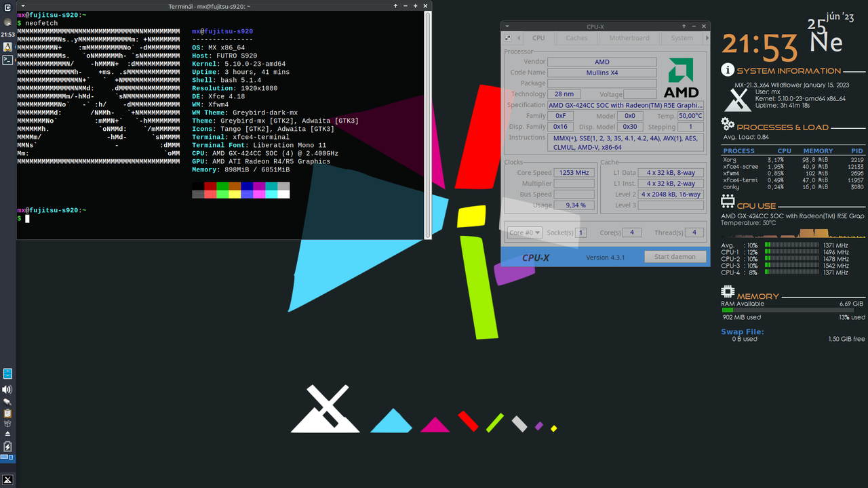This screenshot has width=868, height=488.
Task: Click the Technology value 28 nm
Action: (564, 94)
